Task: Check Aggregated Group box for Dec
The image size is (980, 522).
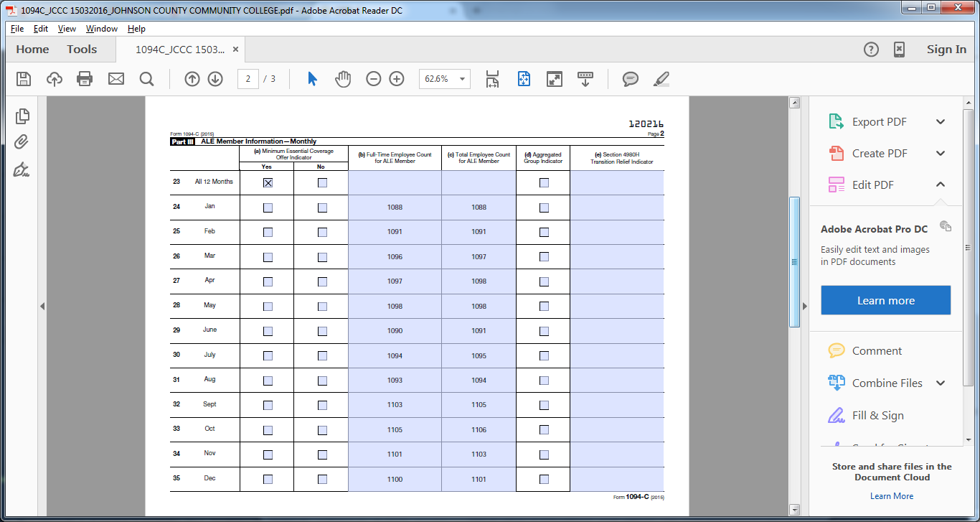Action: click(544, 480)
